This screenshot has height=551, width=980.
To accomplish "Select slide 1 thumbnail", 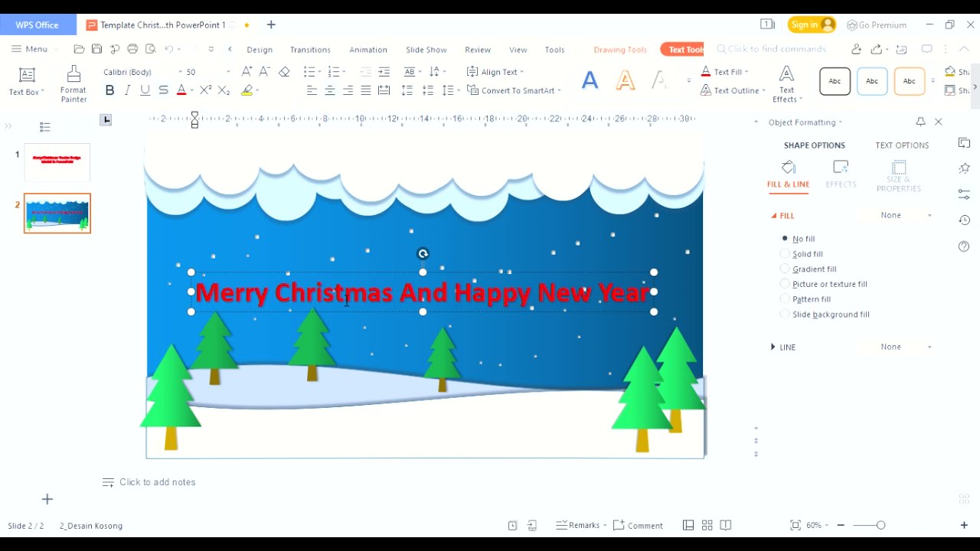I will (x=57, y=162).
